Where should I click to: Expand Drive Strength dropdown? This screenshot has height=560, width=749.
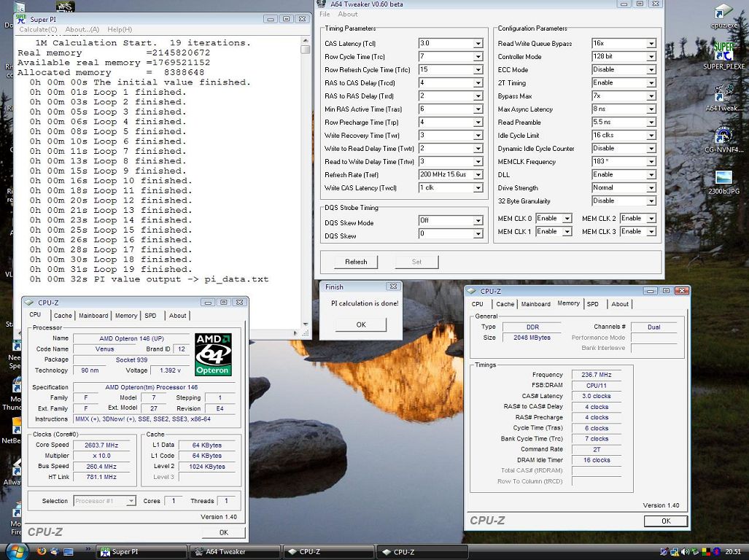[x=651, y=188]
